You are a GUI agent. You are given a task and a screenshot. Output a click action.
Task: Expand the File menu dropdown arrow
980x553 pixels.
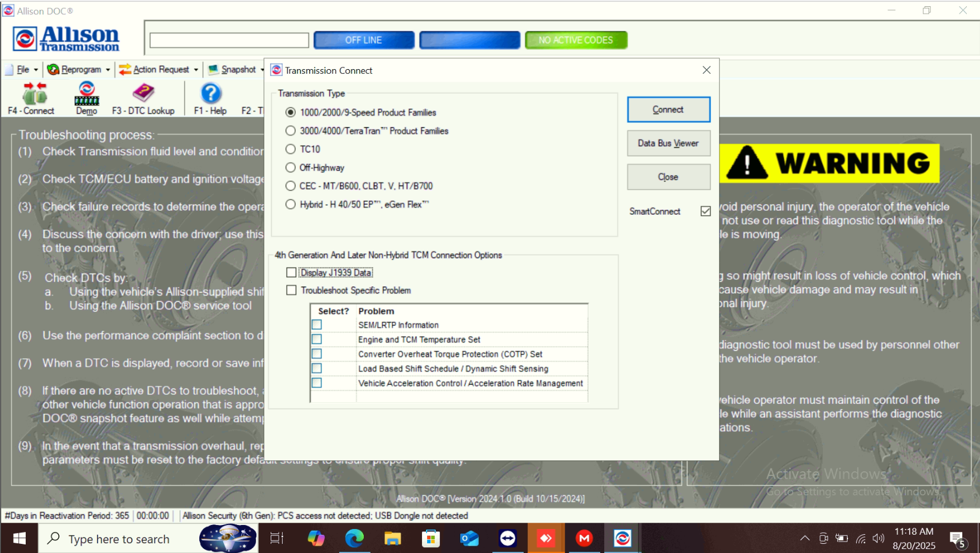[x=35, y=70]
